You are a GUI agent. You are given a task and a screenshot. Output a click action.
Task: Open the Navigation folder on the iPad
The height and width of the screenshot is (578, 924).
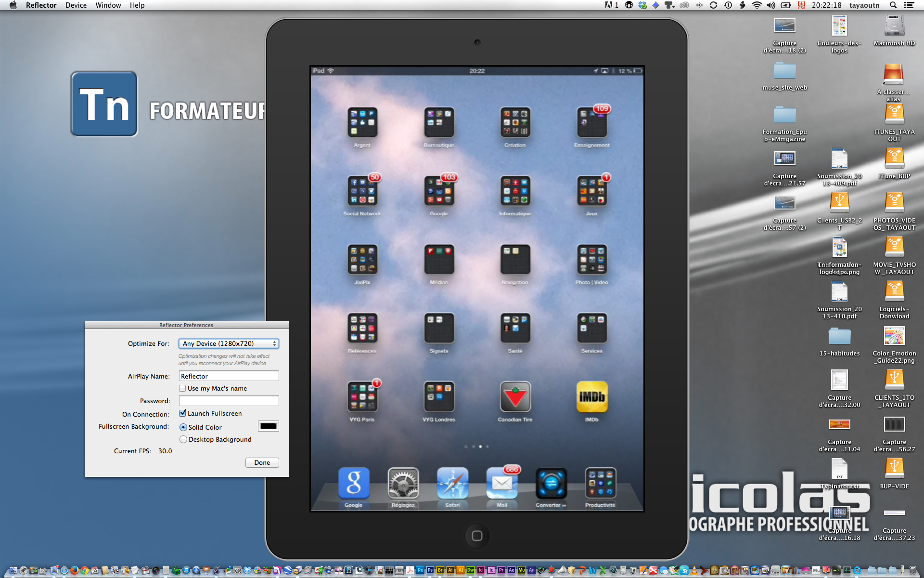point(515,260)
